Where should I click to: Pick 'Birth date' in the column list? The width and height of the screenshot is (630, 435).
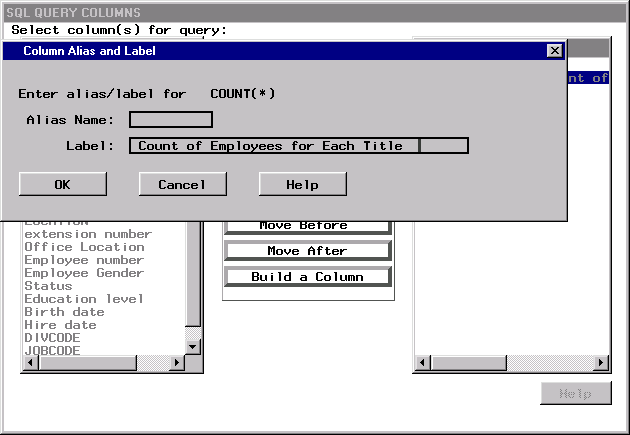pyautogui.click(x=64, y=312)
